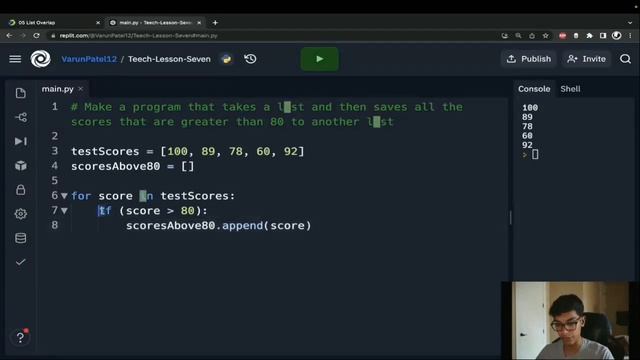Click the share page icon

tap(532, 36)
